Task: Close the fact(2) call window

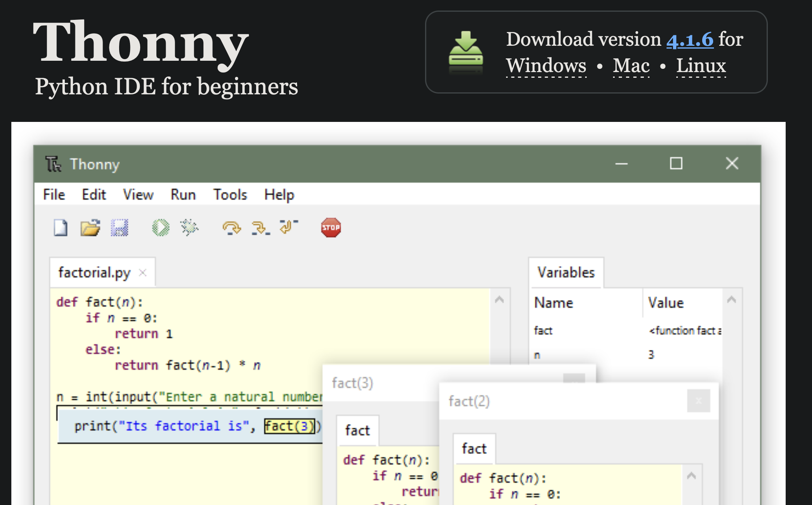Action: pyautogui.click(x=698, y=400)
